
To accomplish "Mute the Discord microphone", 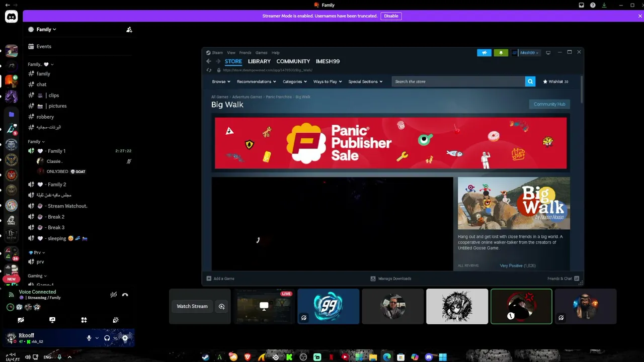I will 89,338.
